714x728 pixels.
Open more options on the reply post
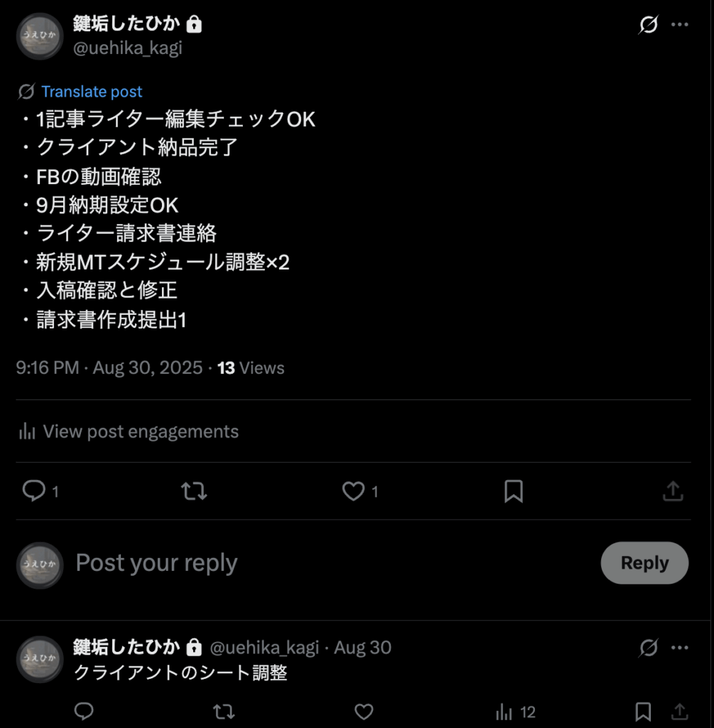coord(680,648)
